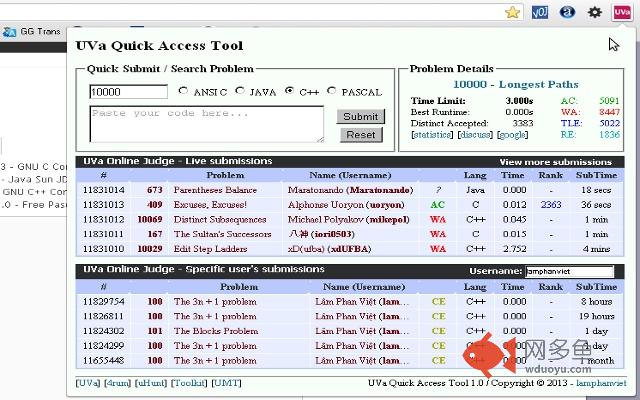Click the CE verdict in row 11829754
The width and height of the screenshot is (640, 400).
coord(438,302)
